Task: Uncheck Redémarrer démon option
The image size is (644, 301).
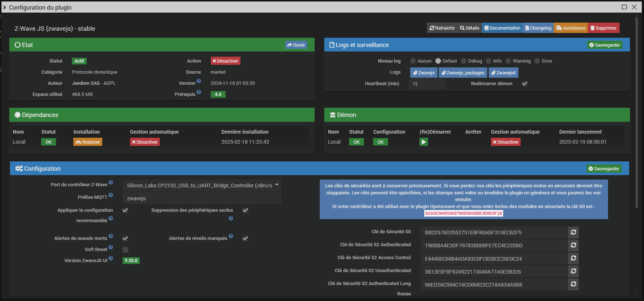Action: click(x=525, y=84)
